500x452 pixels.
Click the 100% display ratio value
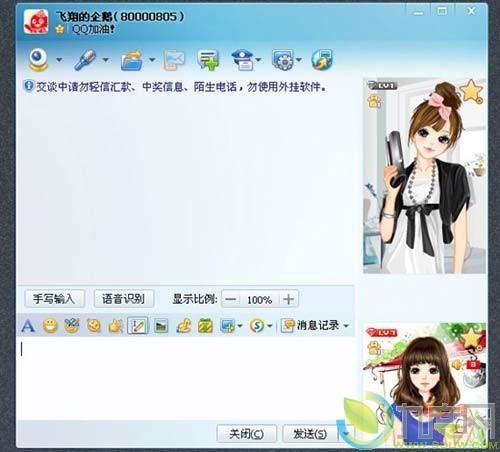point(260,300)
